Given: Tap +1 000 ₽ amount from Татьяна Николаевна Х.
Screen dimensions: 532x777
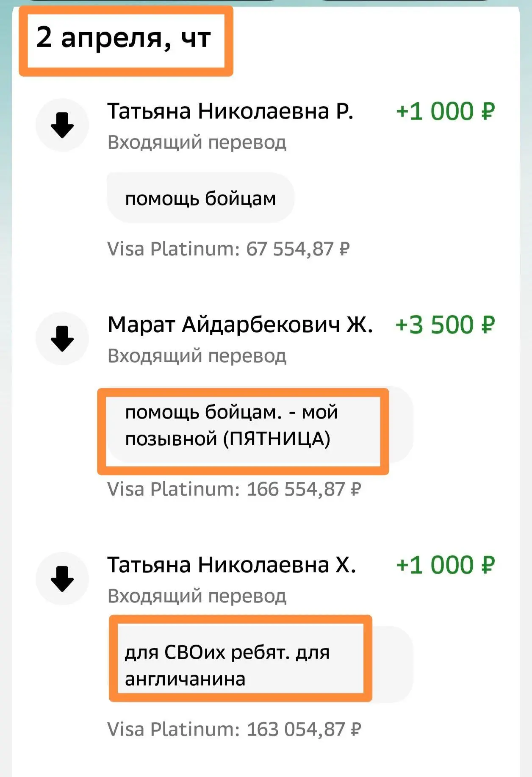Looking at the screenshot, I should pos(445,565).
